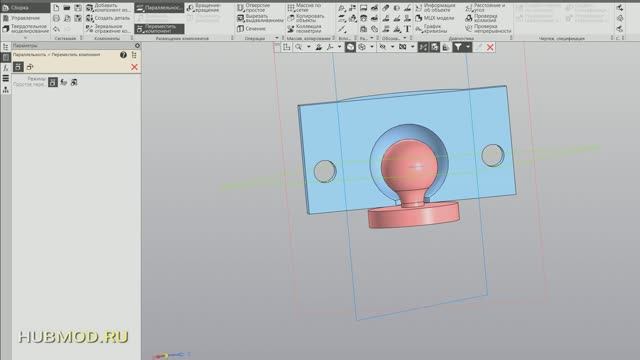640x360 pixels.
Task: Cancel the command with panel red X
Action: tap(134, 67)
